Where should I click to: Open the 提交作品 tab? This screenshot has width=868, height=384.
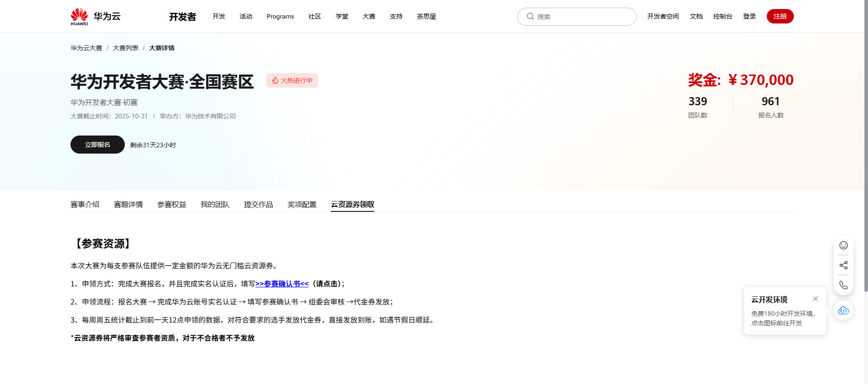[x=259, y=205]
